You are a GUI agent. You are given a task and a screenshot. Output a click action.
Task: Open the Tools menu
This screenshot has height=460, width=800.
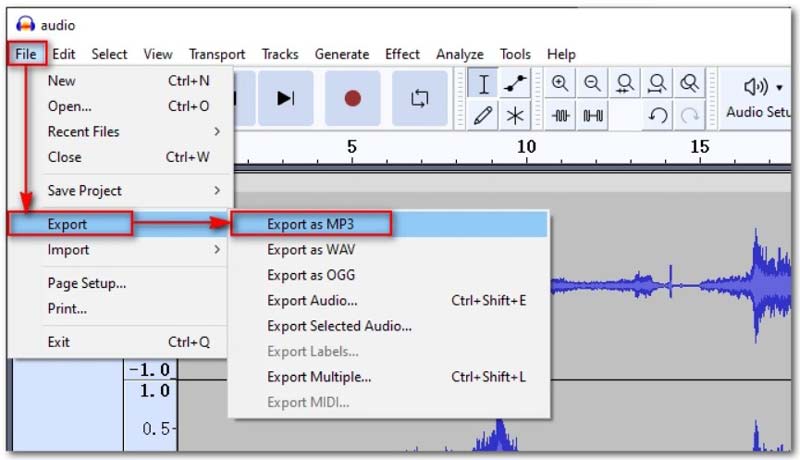tap(515, 54)
